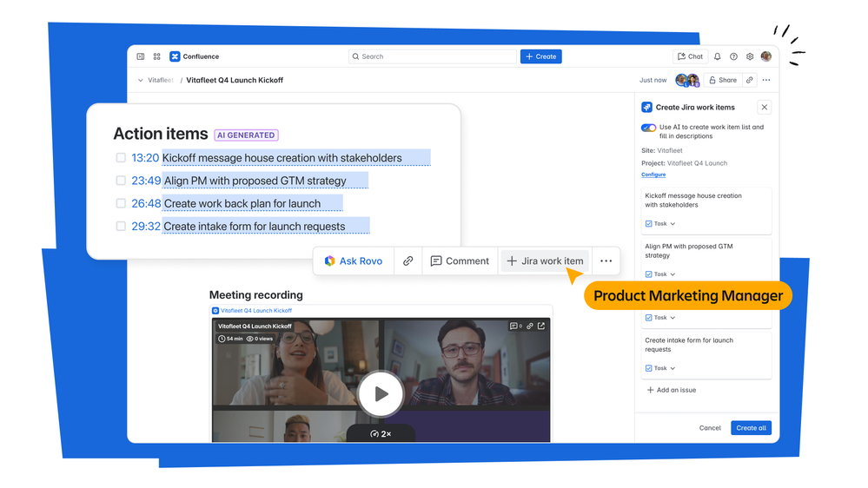Choose Comment in the floating toolbar

(x=460, y=260)
